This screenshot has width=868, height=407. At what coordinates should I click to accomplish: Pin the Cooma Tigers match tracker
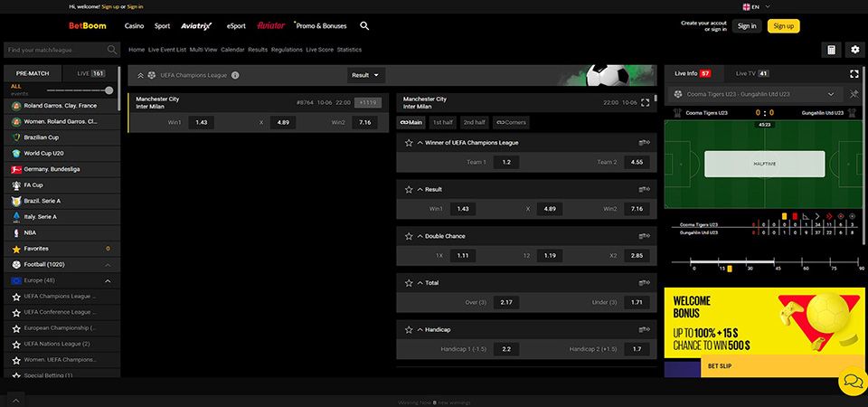click(x=854, y=94)
